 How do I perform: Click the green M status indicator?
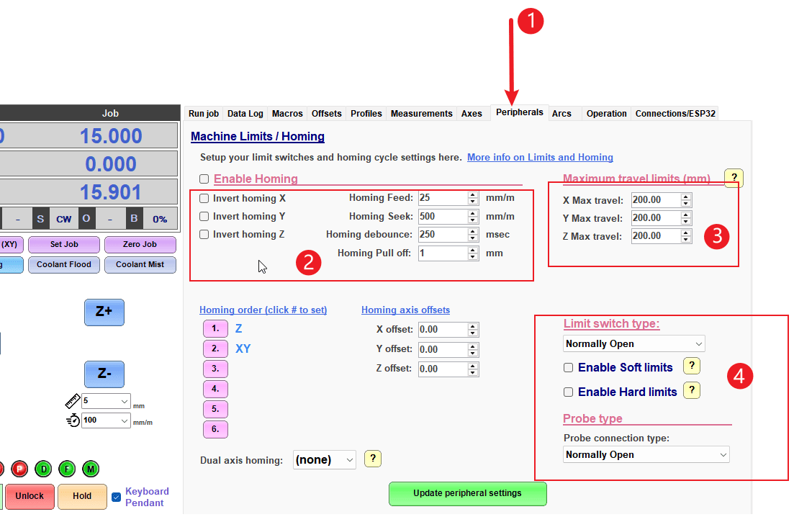pos(91,469)
